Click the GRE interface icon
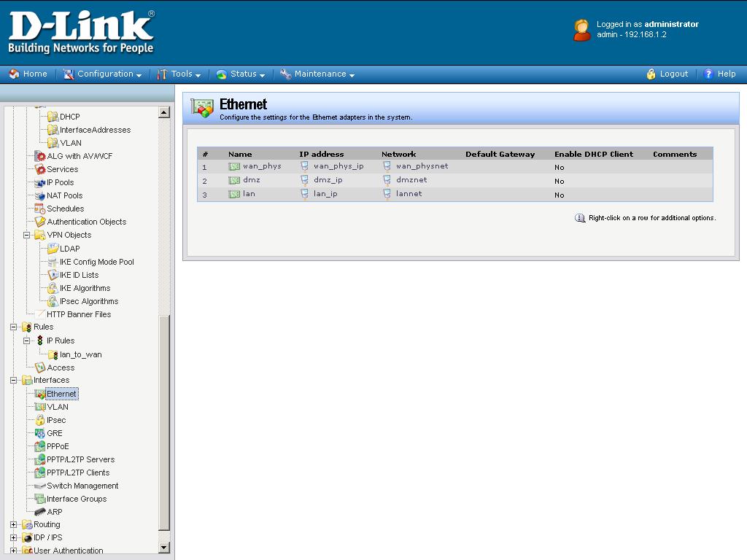This screenshot has width=747, height=560. (40, 433)
